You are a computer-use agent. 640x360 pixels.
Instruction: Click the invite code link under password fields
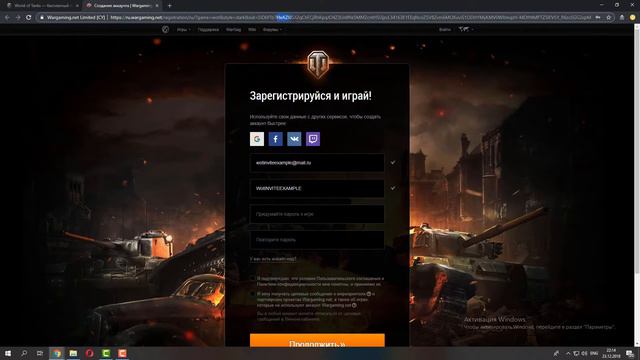[273, 259]
